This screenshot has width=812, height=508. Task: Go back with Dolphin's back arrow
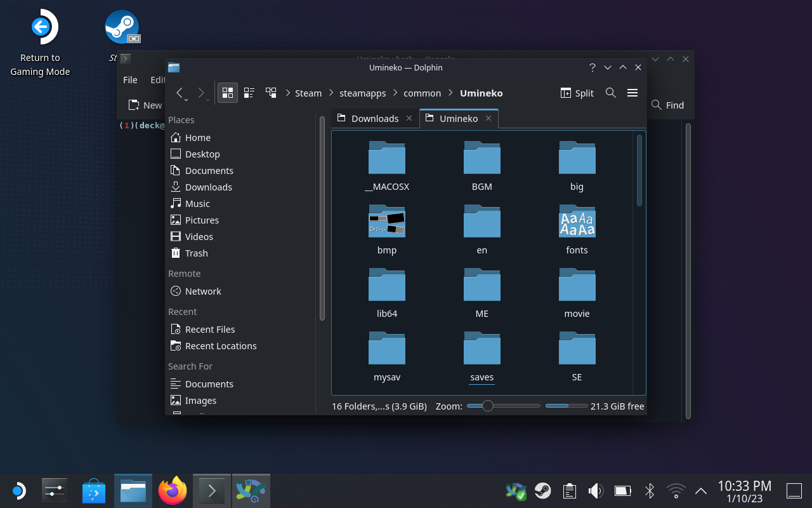pyautogui.click(x=180, y=93)
